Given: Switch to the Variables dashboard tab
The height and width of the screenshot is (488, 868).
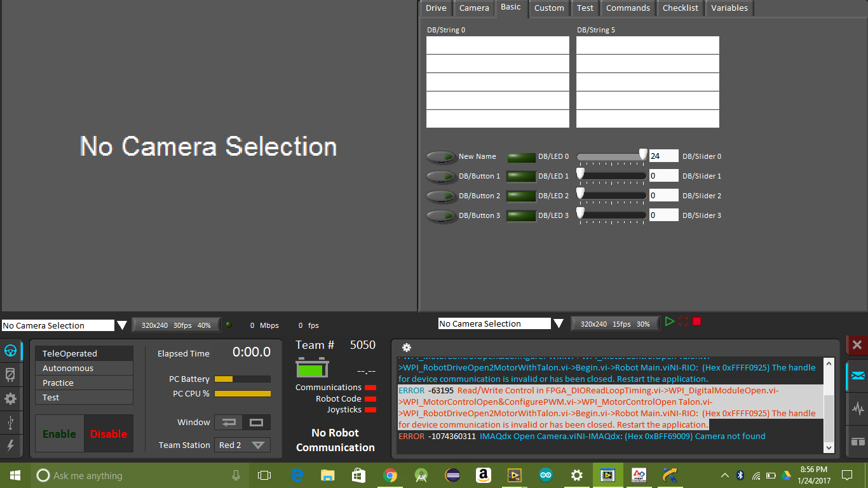Looking at the screenshot, I should [x=729, y=8].
